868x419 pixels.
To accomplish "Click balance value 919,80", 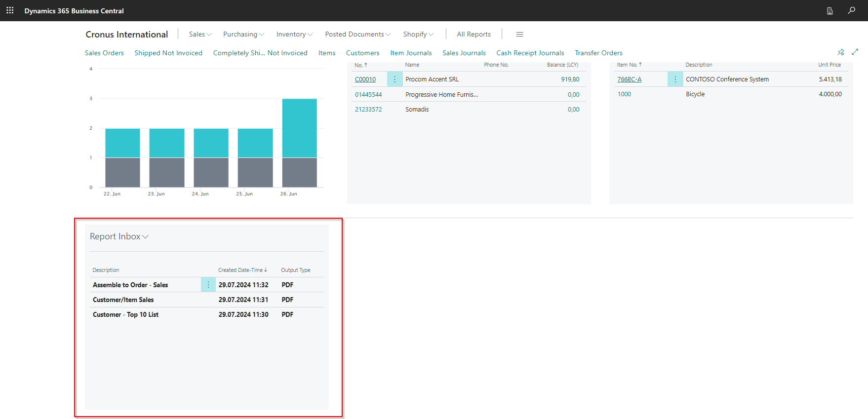I will (x=570, y=79).
